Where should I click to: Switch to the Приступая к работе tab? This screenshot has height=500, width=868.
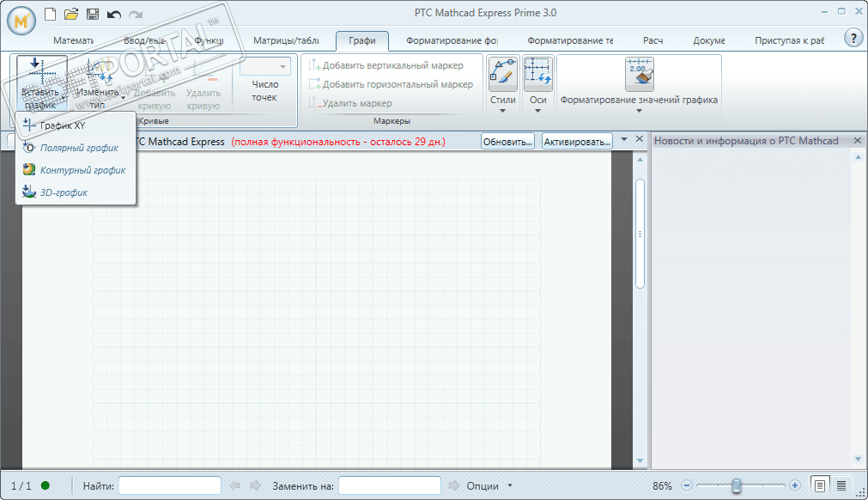tap(789, 40)
